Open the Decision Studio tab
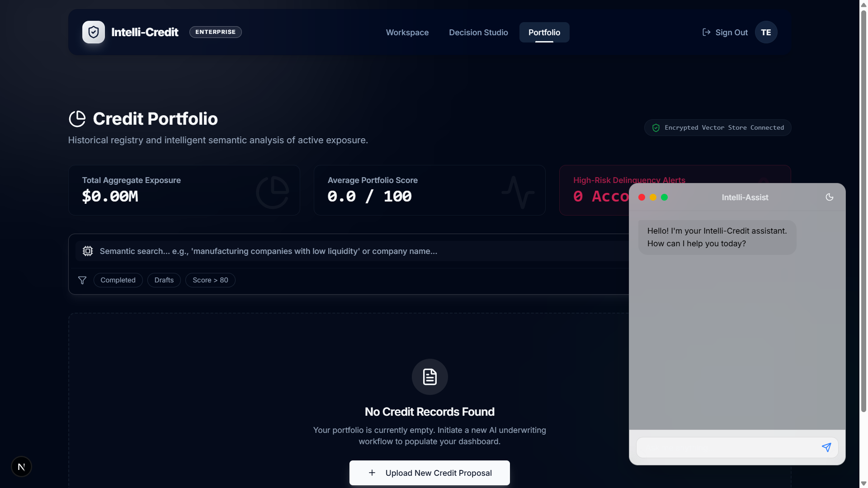This screenshot has width=868, height=488. (478, 33)
